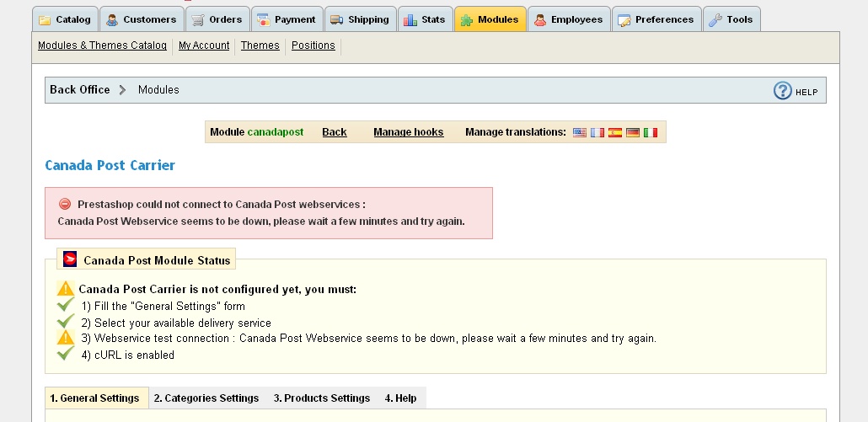This screenshot has width=868, height=422.
Task: Click checkmark beside cURL is enabled
Action: (66, 353)
